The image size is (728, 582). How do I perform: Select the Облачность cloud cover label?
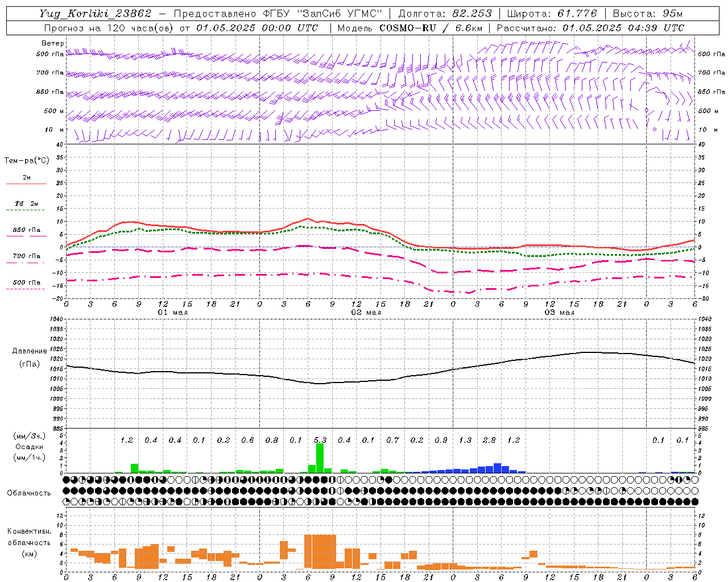(29, 493)
